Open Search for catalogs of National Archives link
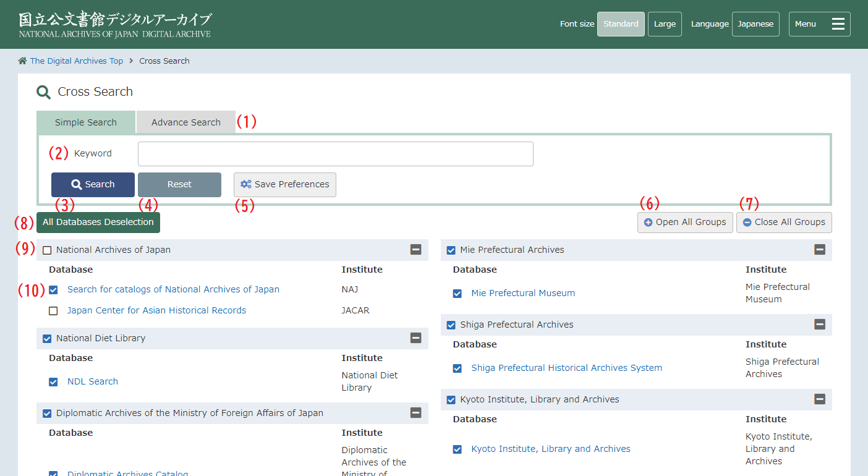Viewport: 868px width, 476px height. click(173, 289)
